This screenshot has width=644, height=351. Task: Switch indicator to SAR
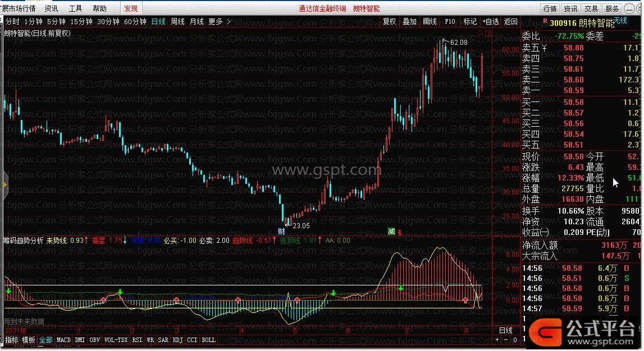[163, 340]
